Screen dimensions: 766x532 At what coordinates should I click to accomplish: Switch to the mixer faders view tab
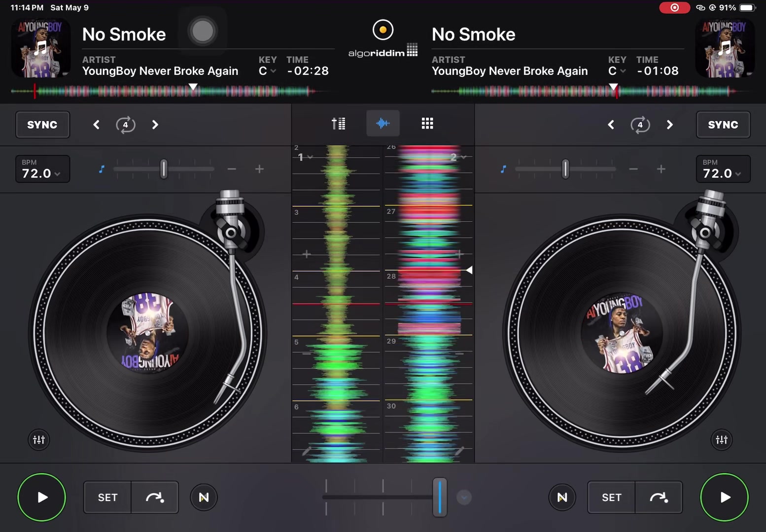pyautogui.click(x=338, y=123)
